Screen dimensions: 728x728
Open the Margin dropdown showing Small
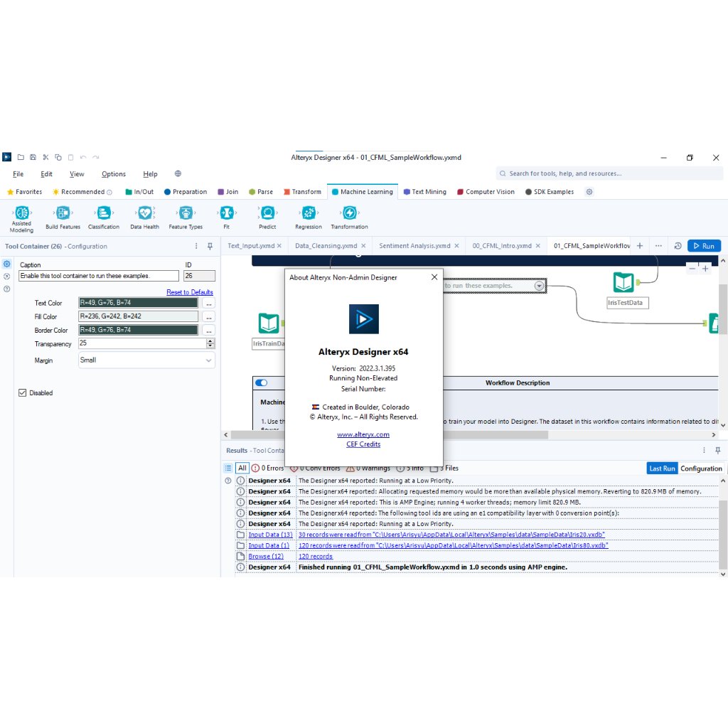(146, 360)
